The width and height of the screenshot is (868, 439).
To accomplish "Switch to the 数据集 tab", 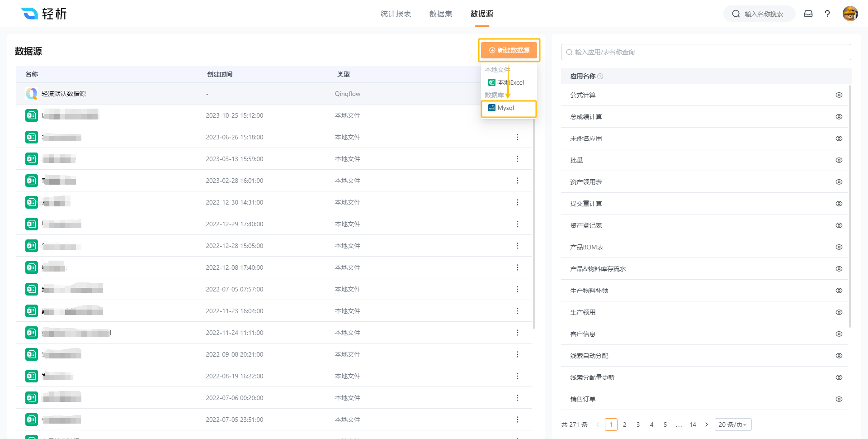I will 441,14.
